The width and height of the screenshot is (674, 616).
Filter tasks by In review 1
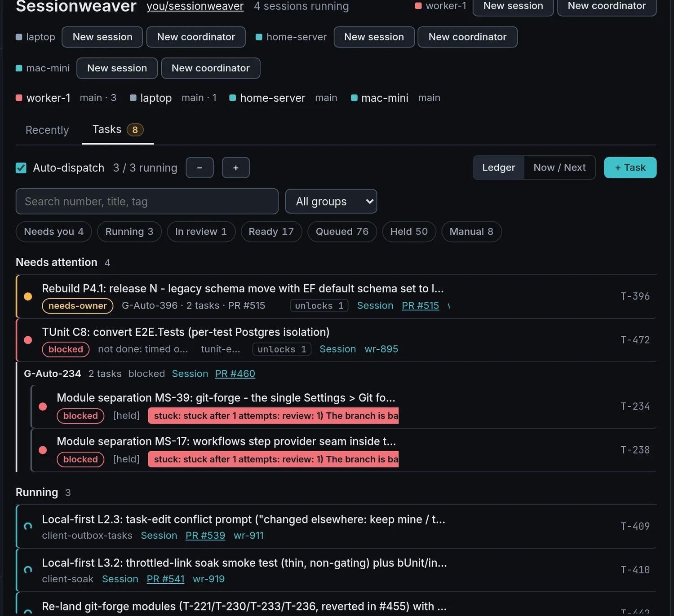click(201, 232)
